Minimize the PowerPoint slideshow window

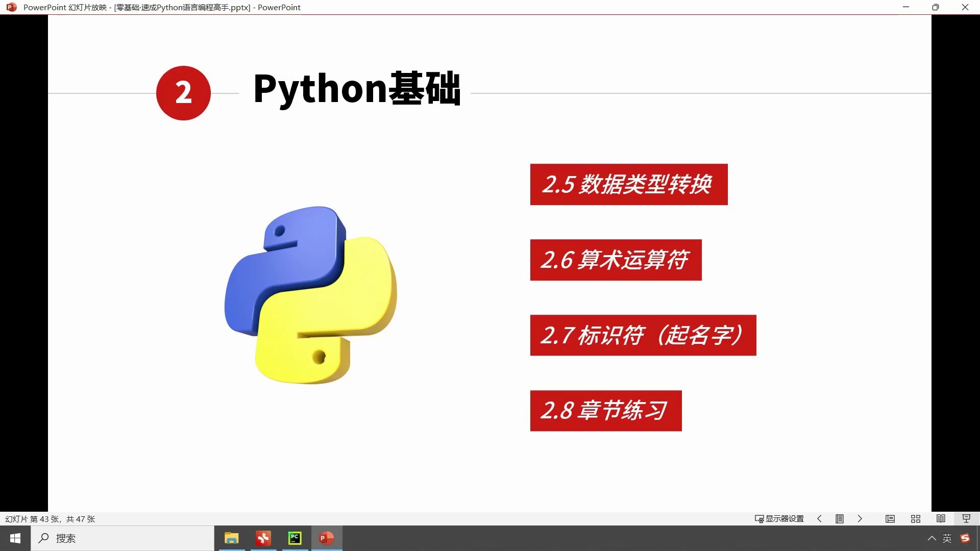pyautogui.click(x=906, y=7)
